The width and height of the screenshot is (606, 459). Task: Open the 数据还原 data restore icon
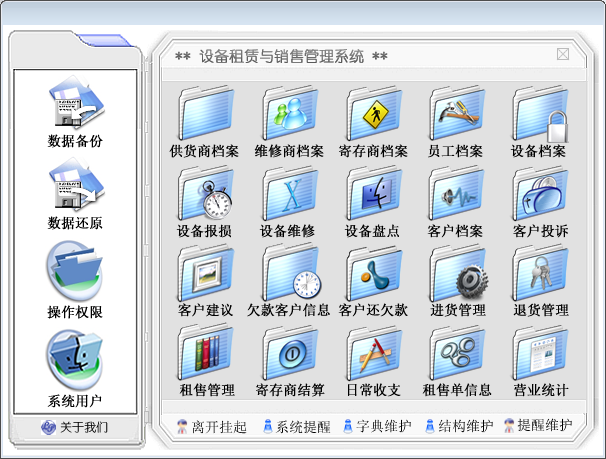76,184
